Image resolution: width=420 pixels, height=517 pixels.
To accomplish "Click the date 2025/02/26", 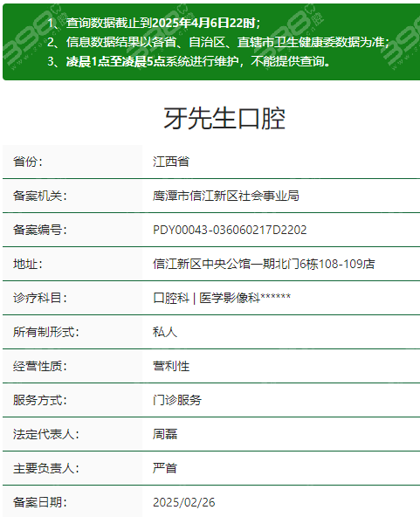I will [x=183, y=502].
